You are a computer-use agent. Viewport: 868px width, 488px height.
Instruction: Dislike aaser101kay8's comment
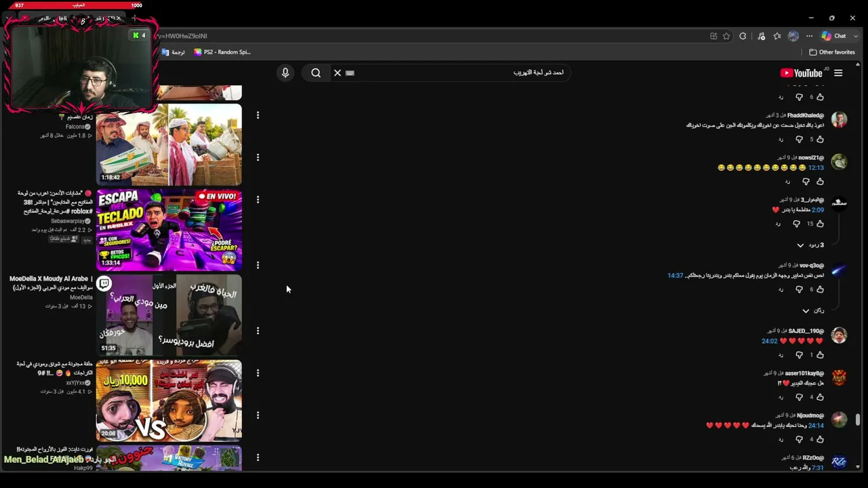coord(799,396)
